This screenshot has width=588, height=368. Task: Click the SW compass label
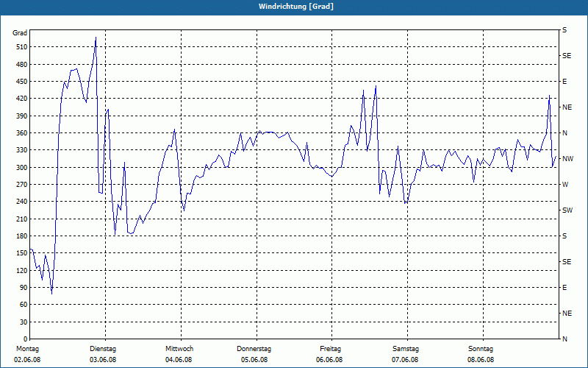(567, 210)
